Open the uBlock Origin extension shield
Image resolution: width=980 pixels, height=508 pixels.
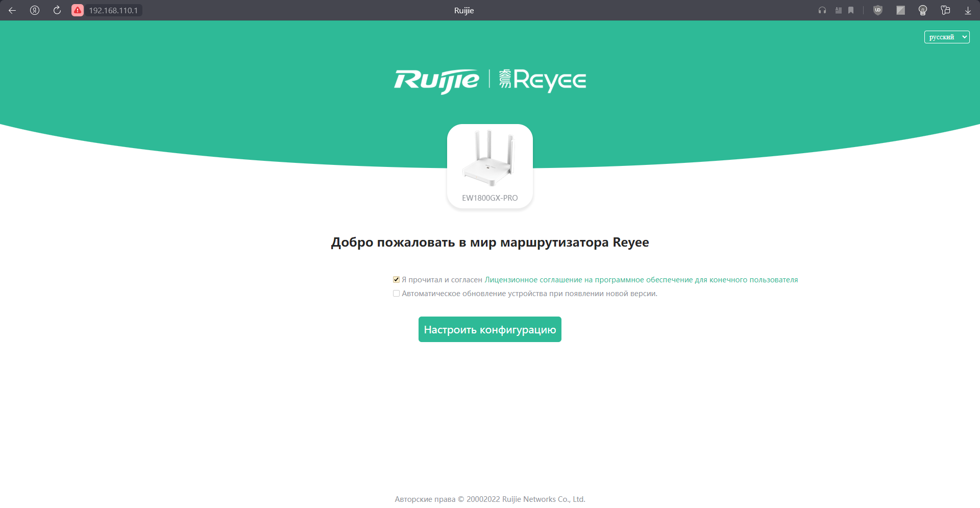click(878, 10)
